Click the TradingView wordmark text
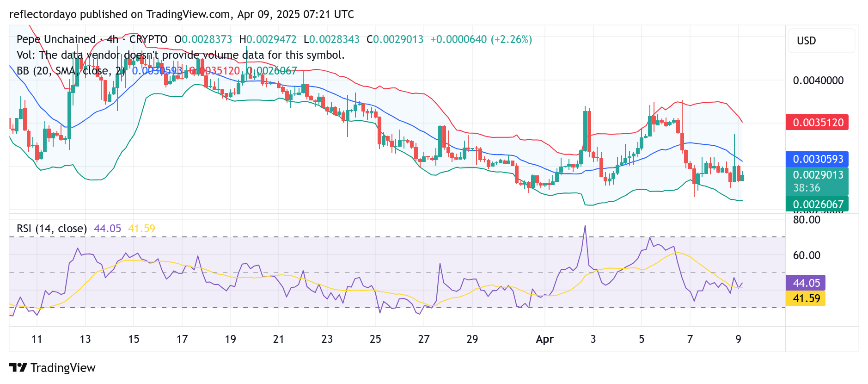This screenshot has height=384, width=868. [x=63, y=368]
